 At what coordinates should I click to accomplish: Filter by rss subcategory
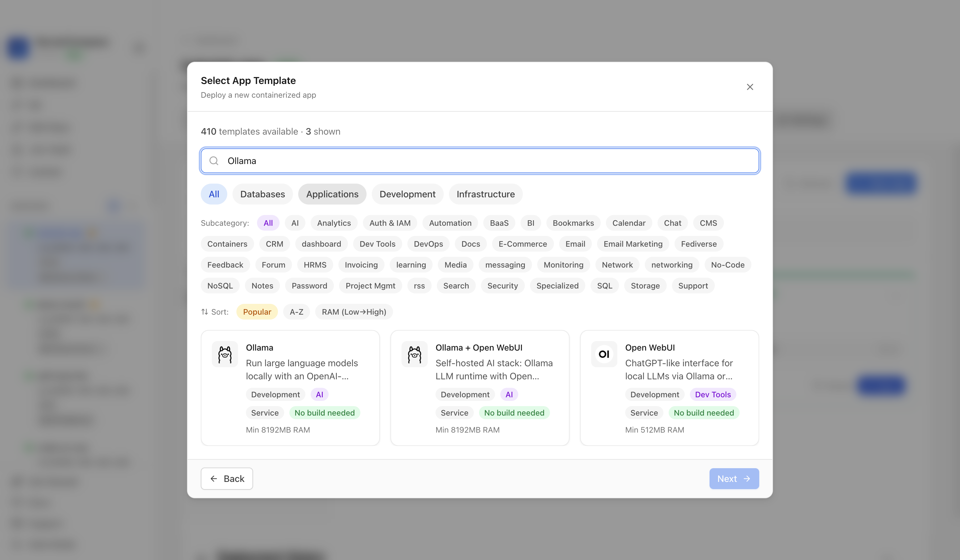pyautogui.click(x=420, y=286)
